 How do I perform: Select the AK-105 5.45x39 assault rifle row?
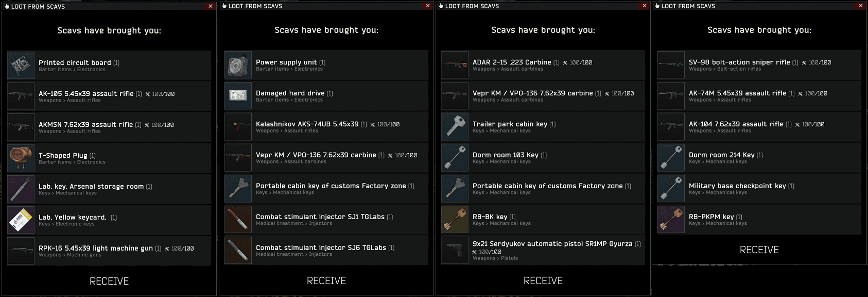109,96
